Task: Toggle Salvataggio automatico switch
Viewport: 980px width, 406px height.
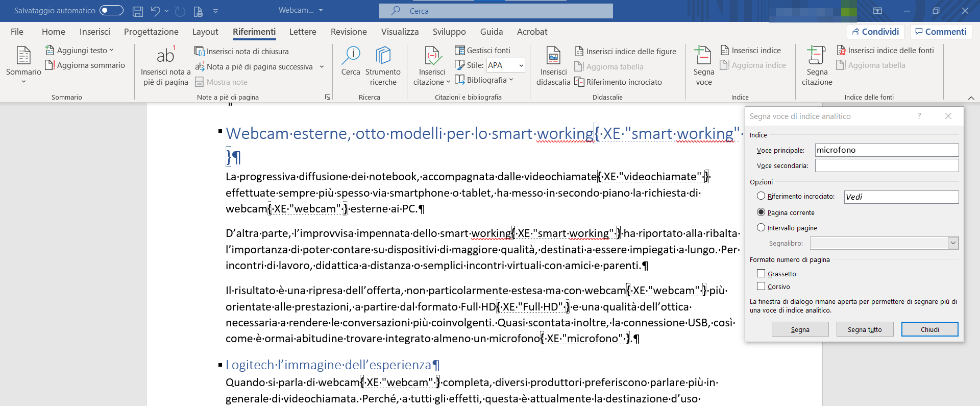Action: click(111, 10)
